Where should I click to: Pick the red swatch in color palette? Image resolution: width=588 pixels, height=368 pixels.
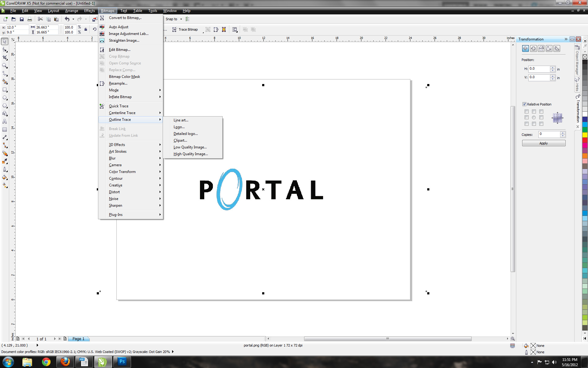pyautogui.click(x=585, y=140)
